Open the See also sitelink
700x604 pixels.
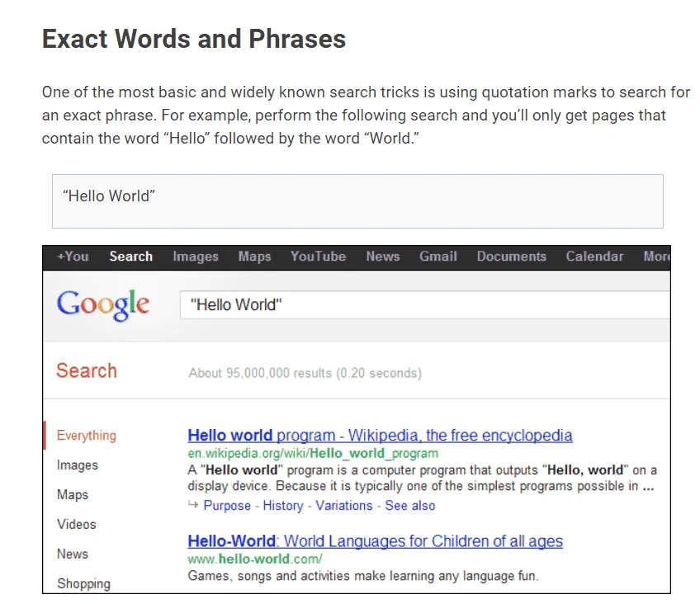410,506
